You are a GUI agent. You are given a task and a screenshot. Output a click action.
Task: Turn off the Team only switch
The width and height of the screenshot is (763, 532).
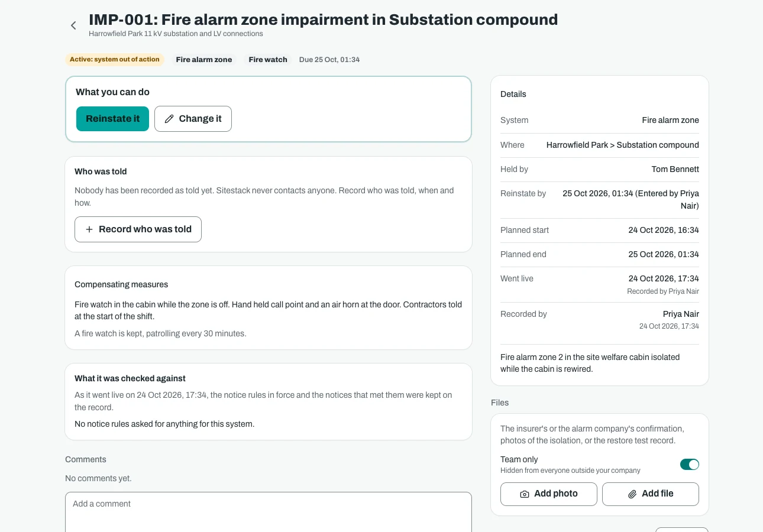(x=690, y=465)
